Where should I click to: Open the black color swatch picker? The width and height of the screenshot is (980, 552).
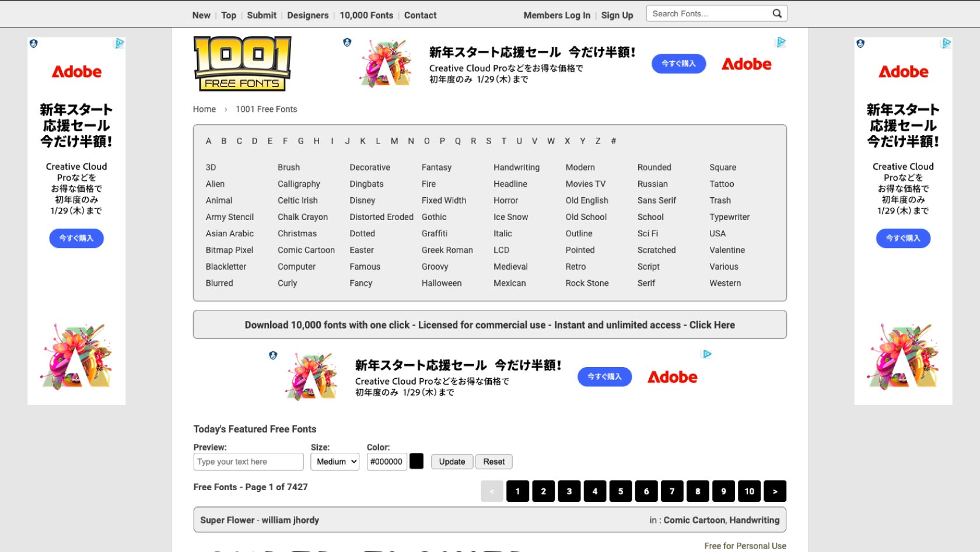point(416,462)
